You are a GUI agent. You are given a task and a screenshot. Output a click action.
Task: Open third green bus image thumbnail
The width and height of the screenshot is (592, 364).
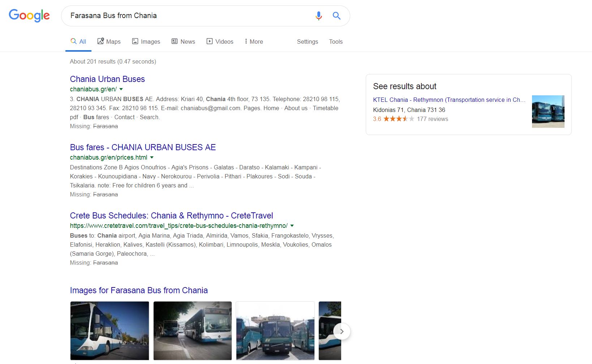pos(275,331)
